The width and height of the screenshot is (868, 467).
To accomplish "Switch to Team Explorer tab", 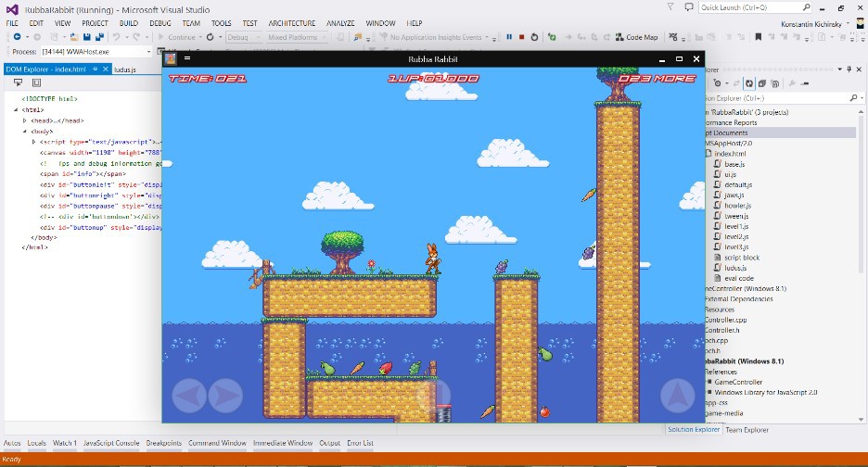I will tap(747, 429).
